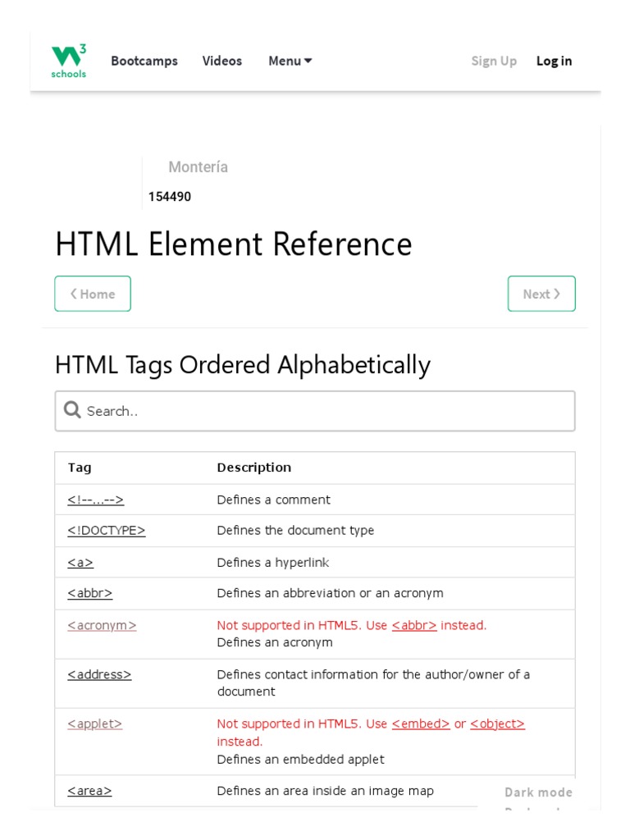Go to the Home page button

click(x=93, y=294)
